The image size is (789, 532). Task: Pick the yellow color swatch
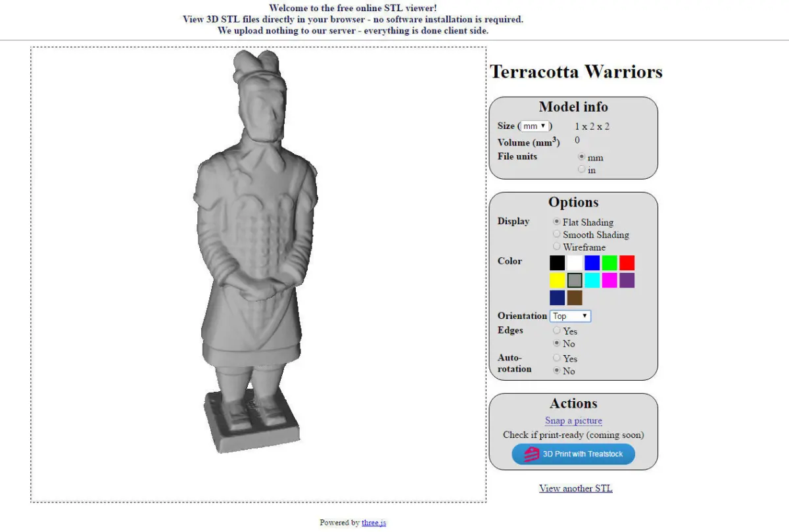click(x=558, y=280)
